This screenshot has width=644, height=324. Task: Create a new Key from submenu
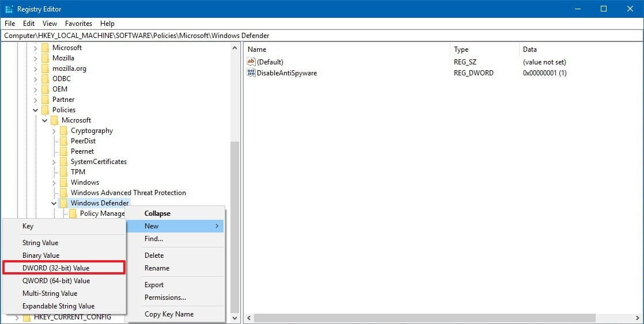coord(64,226)
